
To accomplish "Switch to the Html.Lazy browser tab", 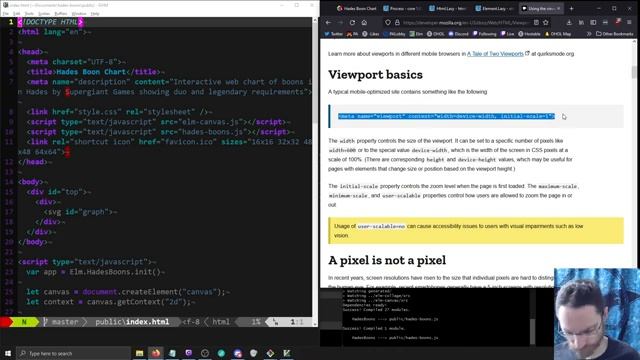I will pyautogui.click(x=448, y=8).
